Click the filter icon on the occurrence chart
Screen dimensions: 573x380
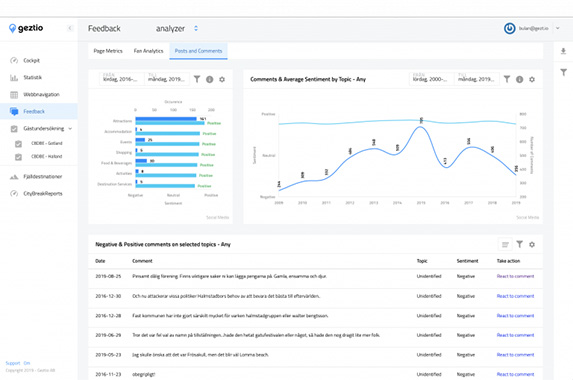pyautogui.click(x=197, y=79)
